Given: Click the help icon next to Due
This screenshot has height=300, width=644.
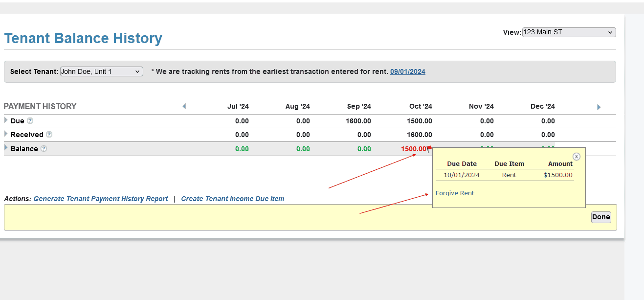Looking at the screenshot, I should pos(30,121).
